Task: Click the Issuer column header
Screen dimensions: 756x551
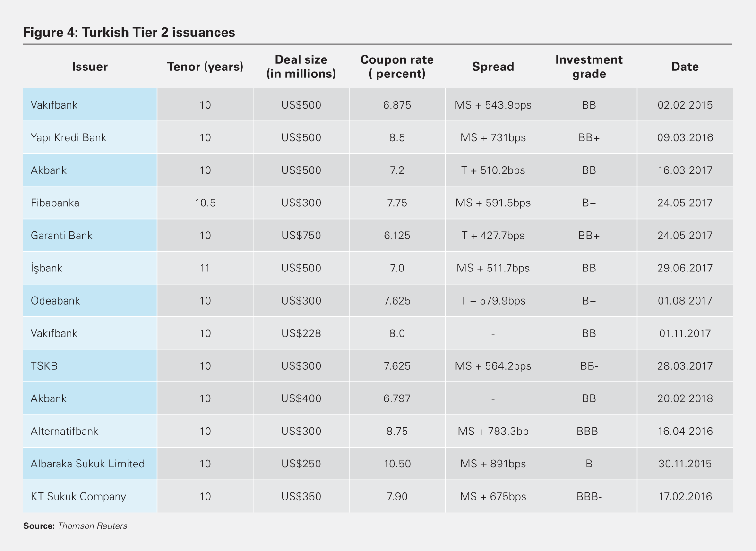Action: click(x=90, y=67)
